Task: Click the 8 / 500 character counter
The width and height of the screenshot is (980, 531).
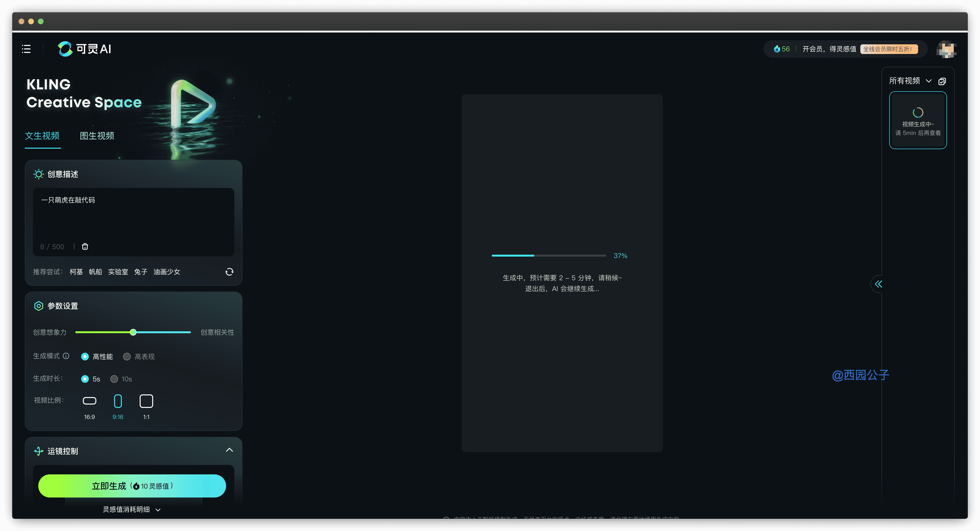Action: 52,247
